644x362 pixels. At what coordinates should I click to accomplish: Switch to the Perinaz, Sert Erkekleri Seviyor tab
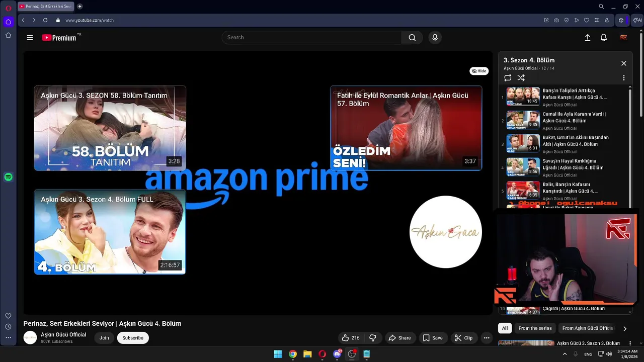(46, 7)
